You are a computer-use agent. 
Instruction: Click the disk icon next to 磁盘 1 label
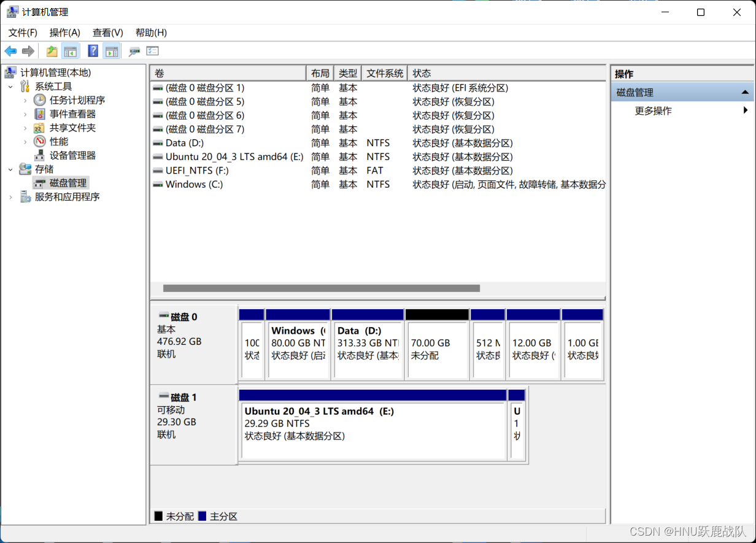tap(163, 397)
